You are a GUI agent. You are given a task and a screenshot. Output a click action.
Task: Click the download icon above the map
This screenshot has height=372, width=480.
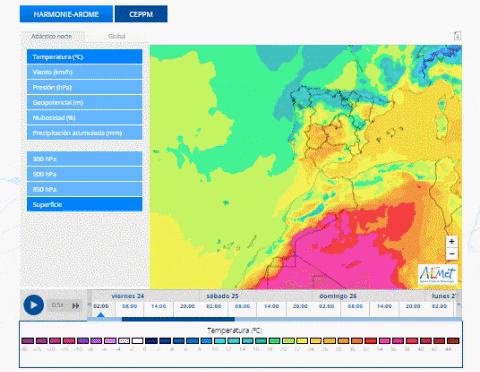[x=458, y=36]
